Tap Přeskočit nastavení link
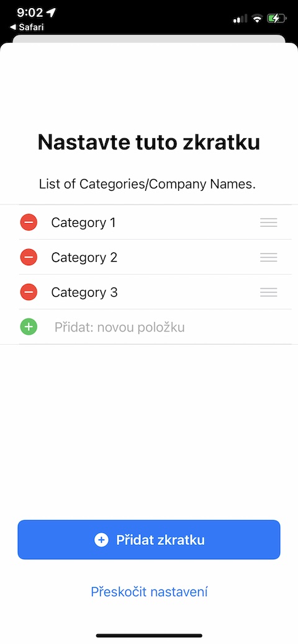 [149, 592]
